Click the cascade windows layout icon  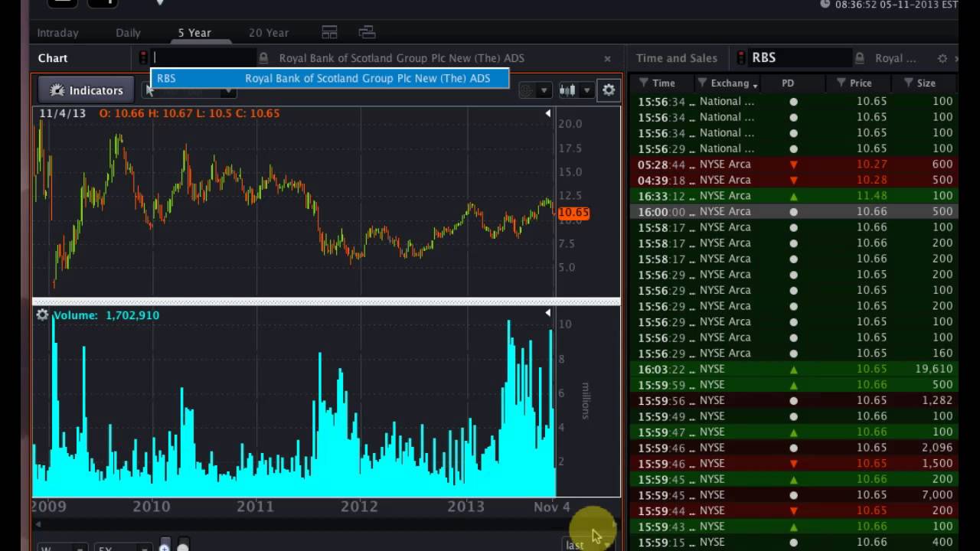pos(367,32)
